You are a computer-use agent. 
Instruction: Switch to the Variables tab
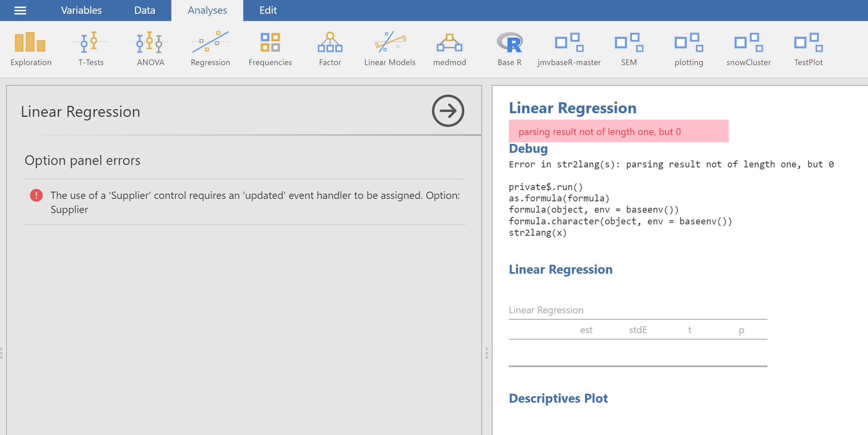click(81, 11)
